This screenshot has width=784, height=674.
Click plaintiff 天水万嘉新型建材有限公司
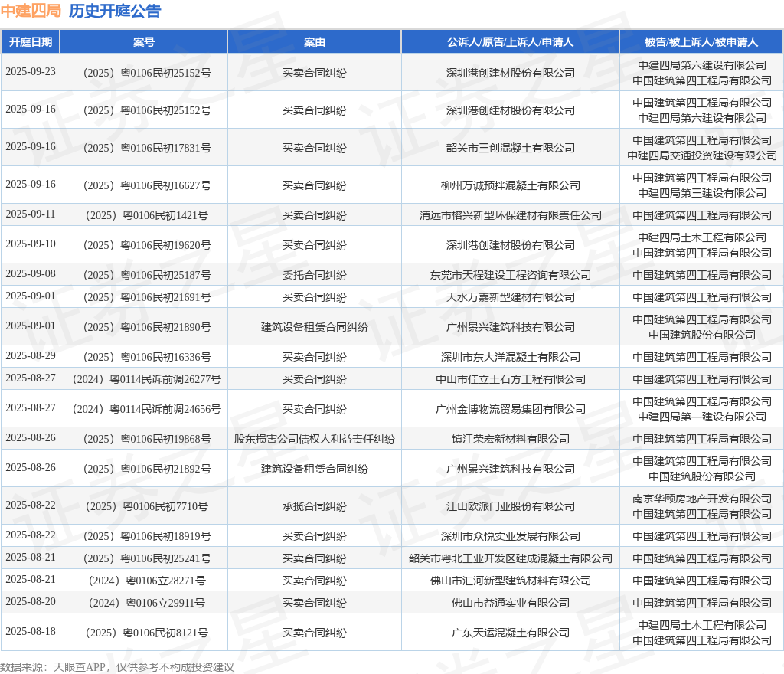click(511, 297)
